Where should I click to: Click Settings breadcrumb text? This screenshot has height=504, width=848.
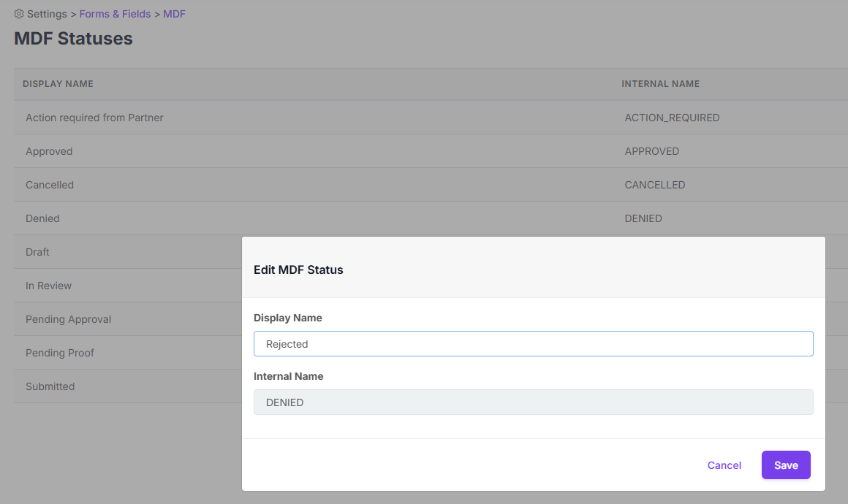(x=47, y=14)
